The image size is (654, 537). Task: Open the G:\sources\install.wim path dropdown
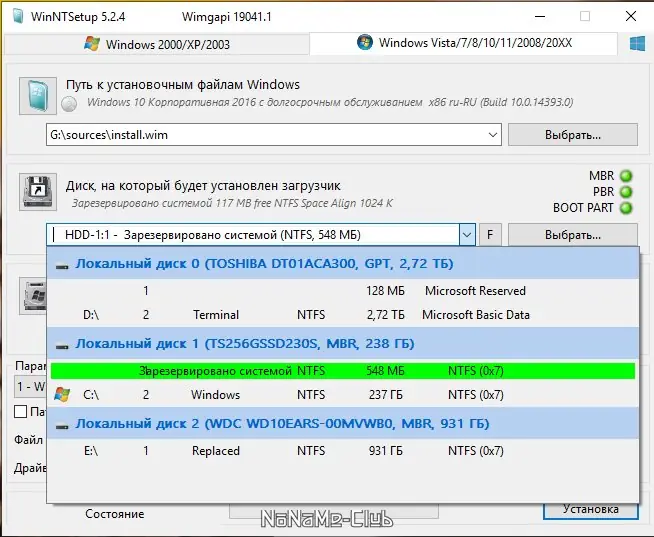pyautogui.click(x=493, y=135)
